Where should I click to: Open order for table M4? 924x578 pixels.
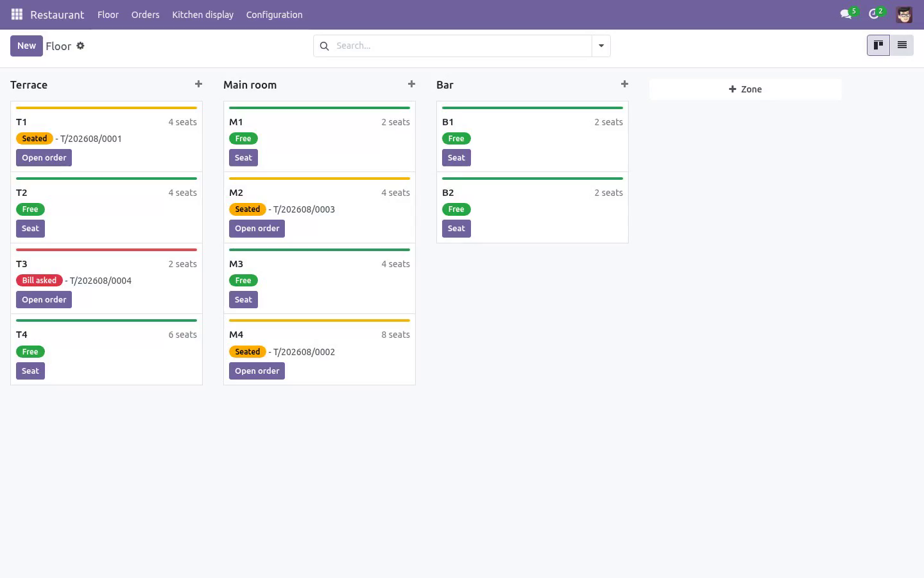click(x=257, y=371)
